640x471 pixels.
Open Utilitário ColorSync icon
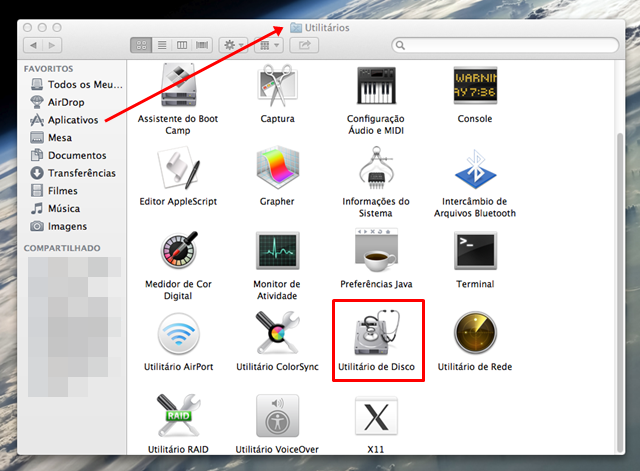point(278,333)
